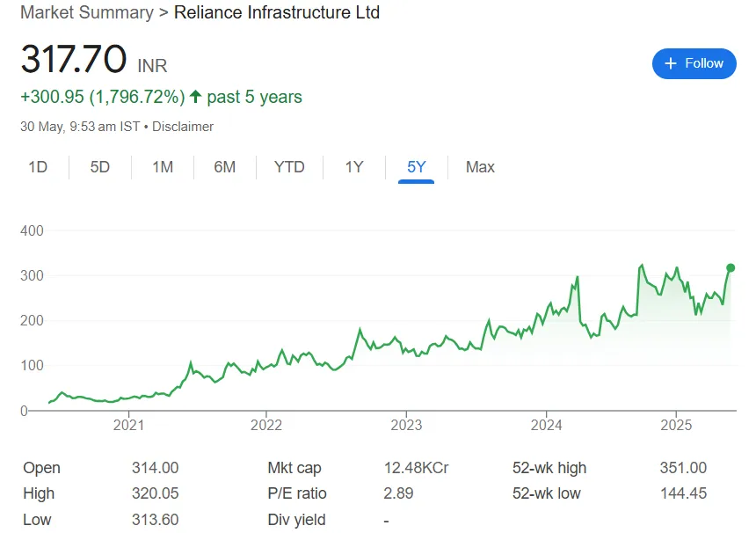
Task: Click the green current-price dot on chart
Action: coord(731,267)
